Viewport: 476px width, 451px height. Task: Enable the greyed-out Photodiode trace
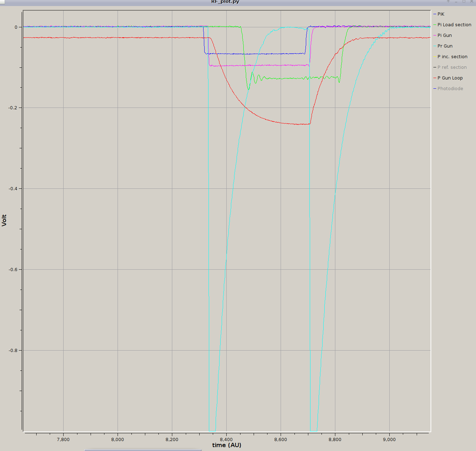tap(450, 89)
